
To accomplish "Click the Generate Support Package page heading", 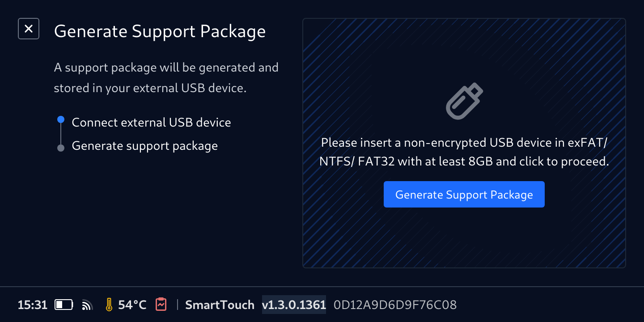I will tap(160, 31).
